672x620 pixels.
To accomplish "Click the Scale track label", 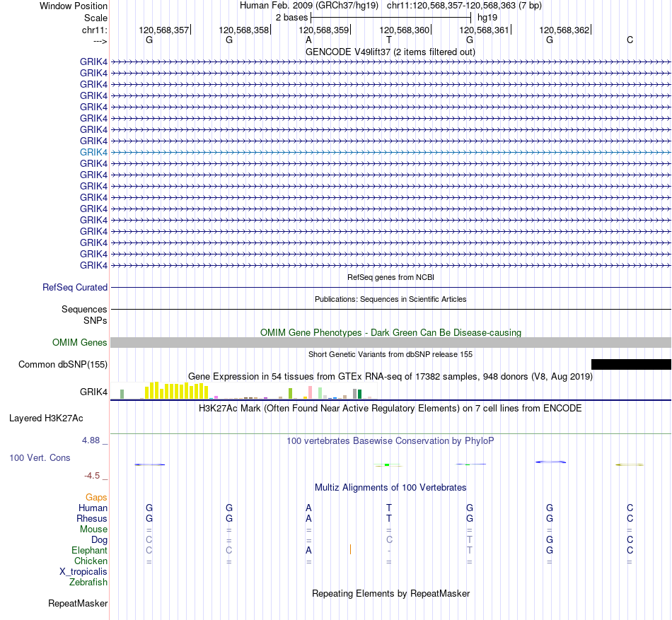I will [95, 18].
